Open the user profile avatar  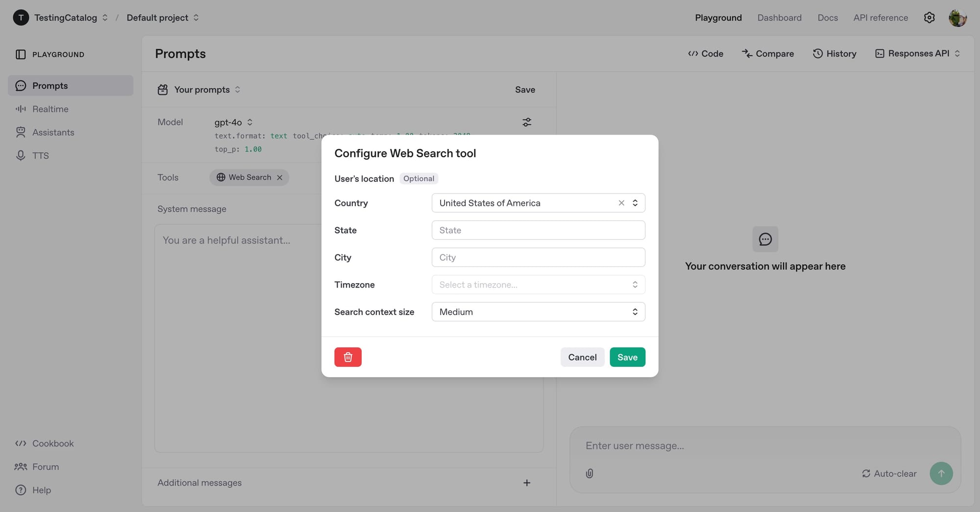click(957, 18)
